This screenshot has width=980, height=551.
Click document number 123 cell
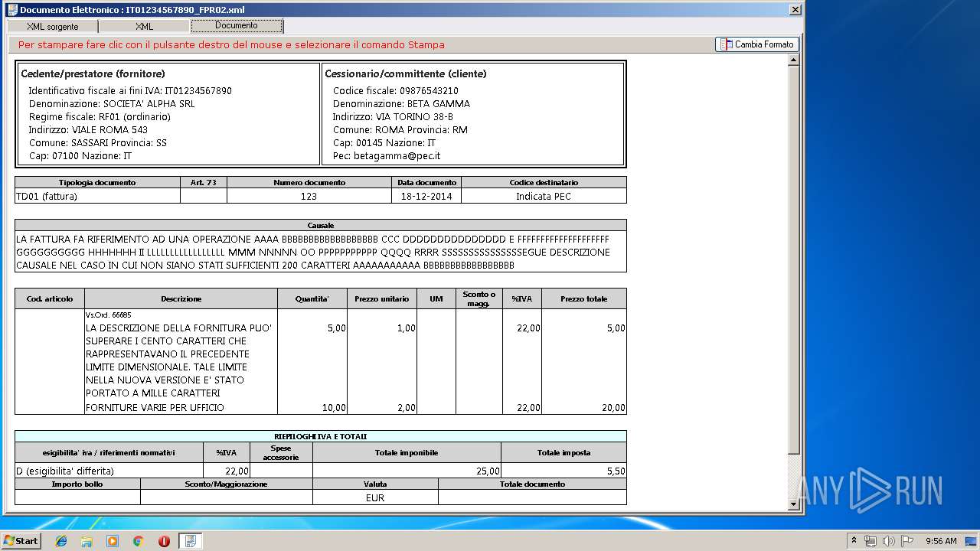(x=309, y=197)
